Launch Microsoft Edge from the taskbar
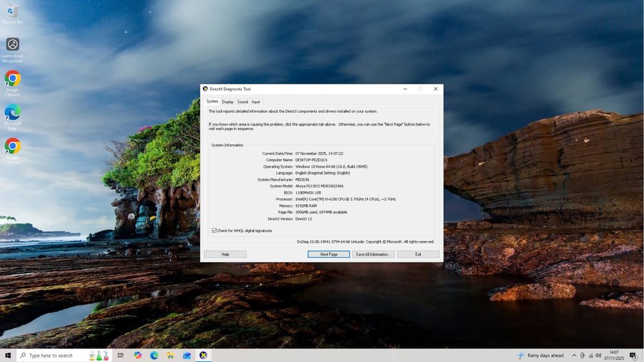 click(154, 356)
